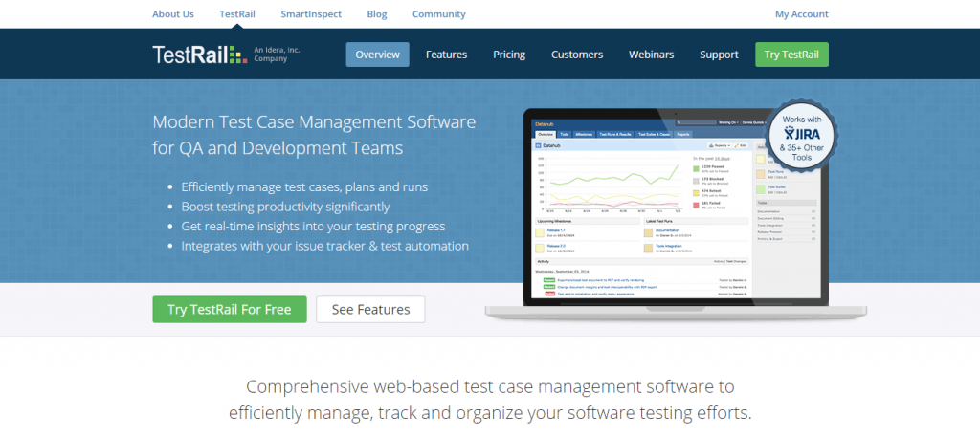The width and height of the screenshot is (980, 437).
Task: Click the green Try TestRail header button
Action: [x=791, y=55]
